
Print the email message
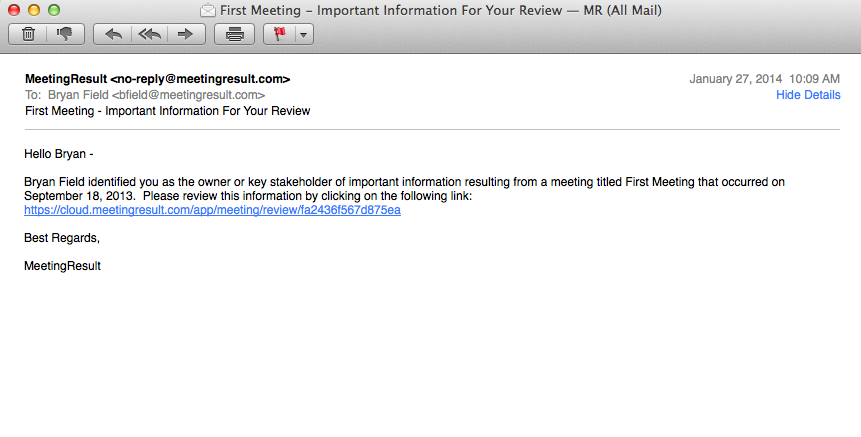(x=235, y=34)
